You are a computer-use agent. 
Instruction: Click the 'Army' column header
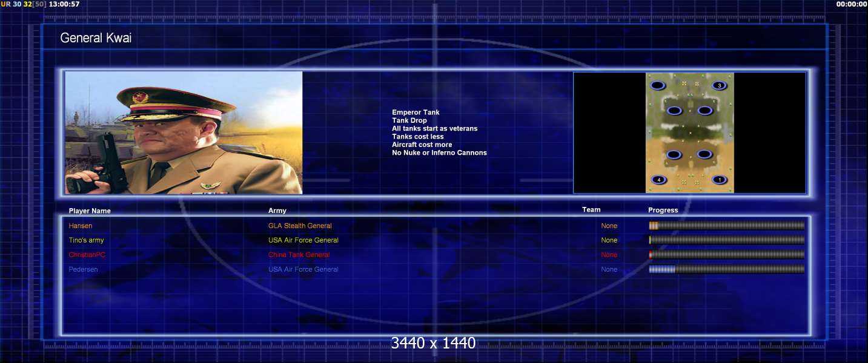(277, 211)
